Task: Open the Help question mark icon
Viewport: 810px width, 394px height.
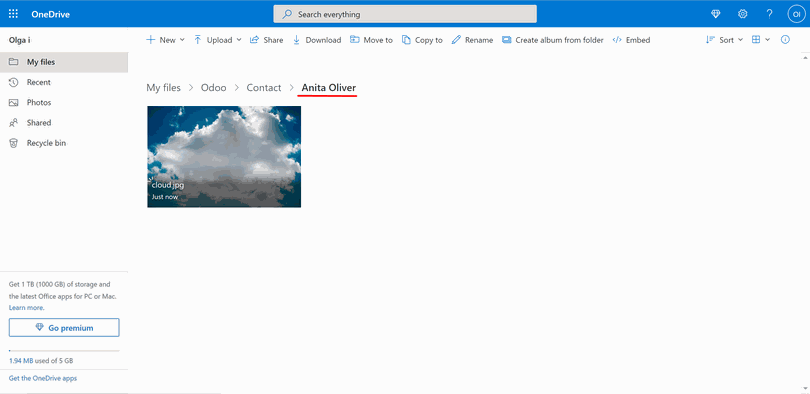Action: tap(769, 14)
